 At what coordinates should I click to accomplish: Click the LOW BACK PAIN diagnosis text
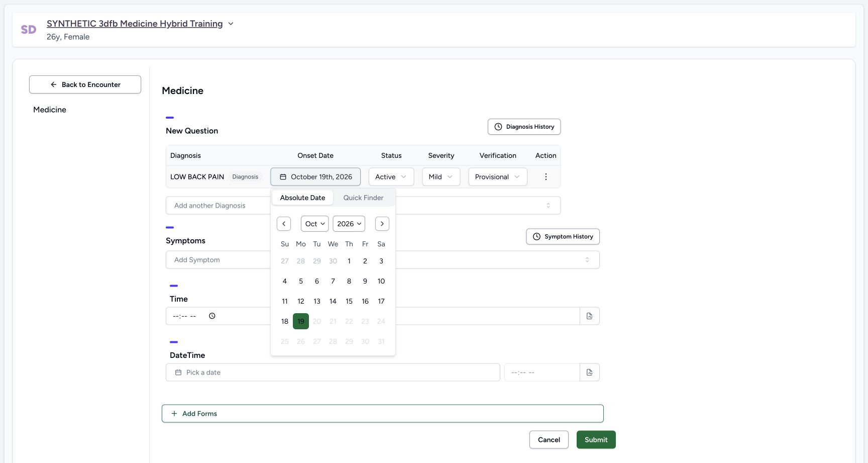point(197,177)
